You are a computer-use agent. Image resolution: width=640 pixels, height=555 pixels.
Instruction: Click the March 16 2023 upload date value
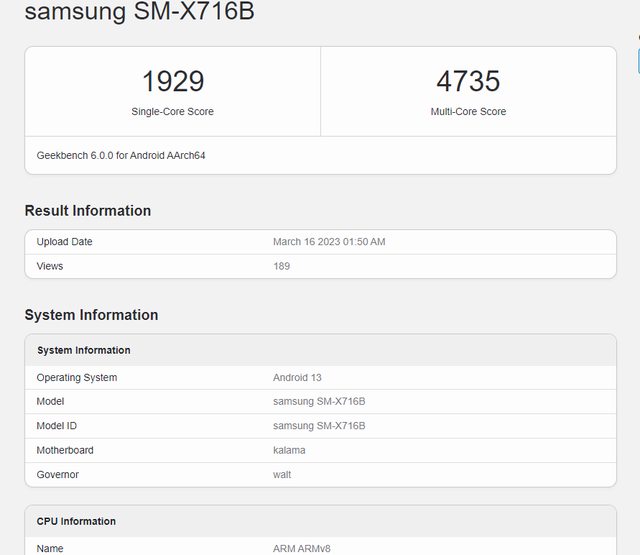point(329,242)
